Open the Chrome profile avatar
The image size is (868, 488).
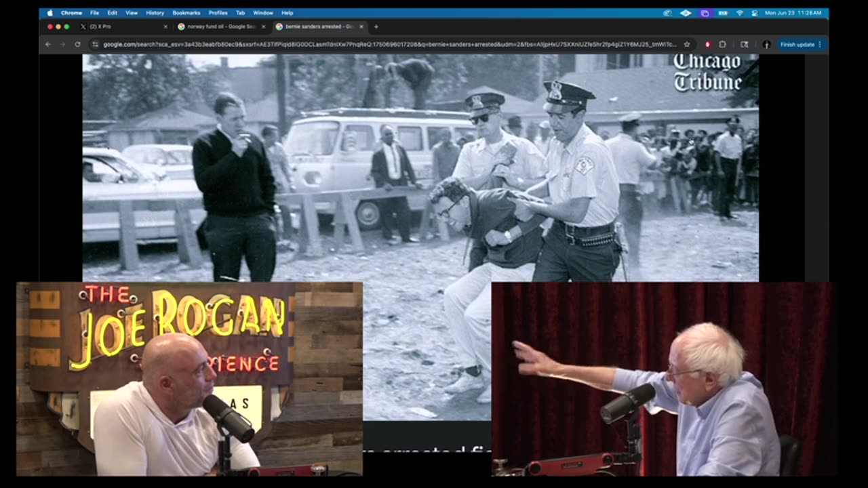pos(766,44)
